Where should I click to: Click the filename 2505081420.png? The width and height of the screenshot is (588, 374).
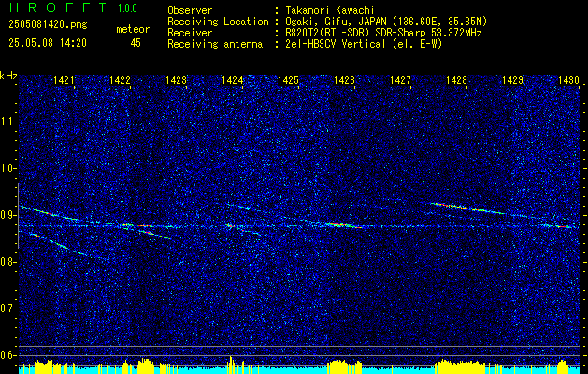tap(48, 25)
